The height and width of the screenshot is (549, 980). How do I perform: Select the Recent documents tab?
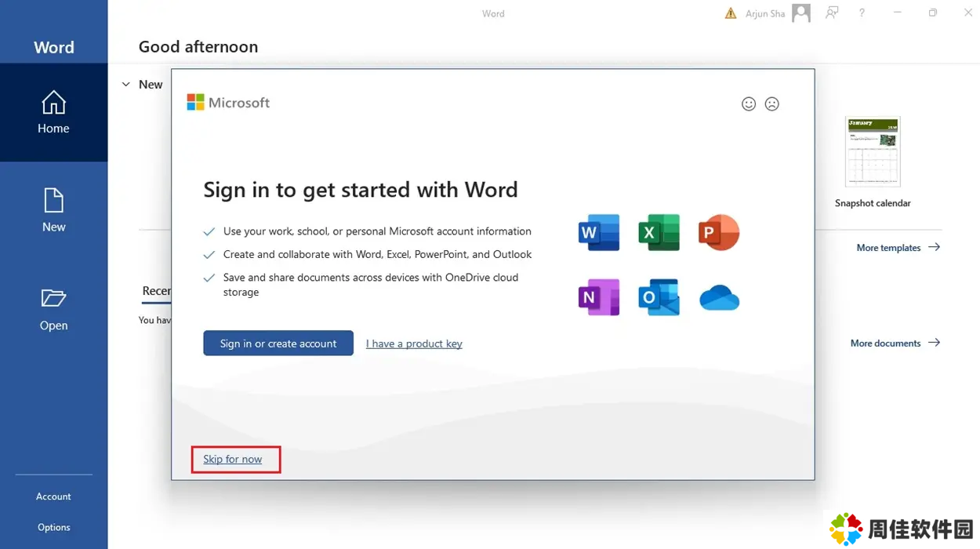coord(156,291)
